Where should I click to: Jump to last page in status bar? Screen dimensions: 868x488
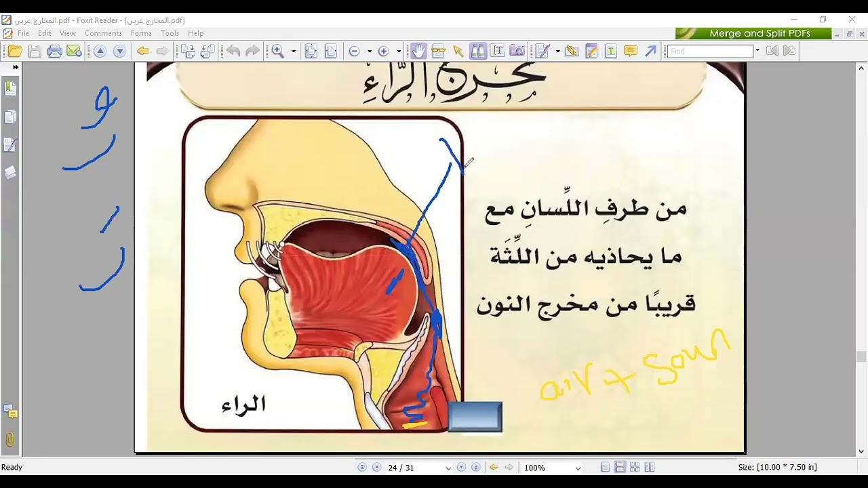pyautogui.click(x=476, y=468)
